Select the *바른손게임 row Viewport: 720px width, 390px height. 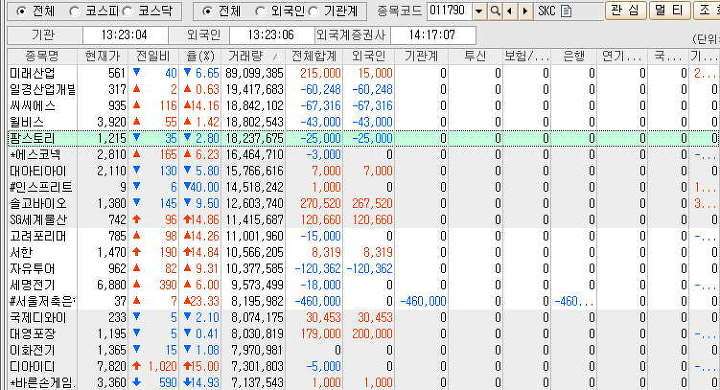point(363,383)
